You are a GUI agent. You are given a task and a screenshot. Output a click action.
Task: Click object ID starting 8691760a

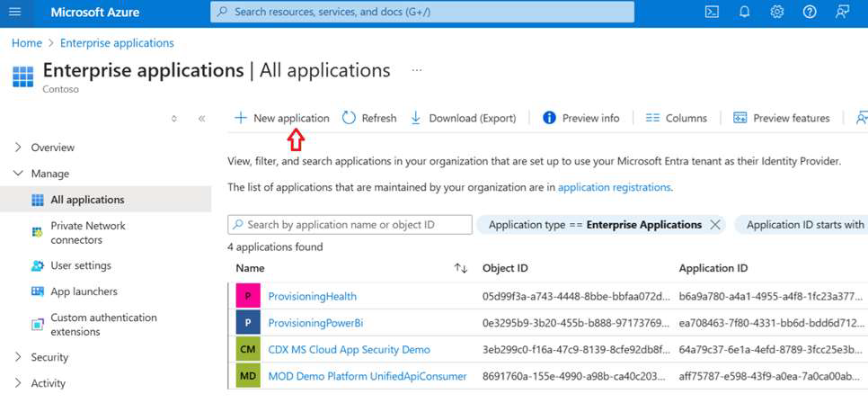pos(576,377)
